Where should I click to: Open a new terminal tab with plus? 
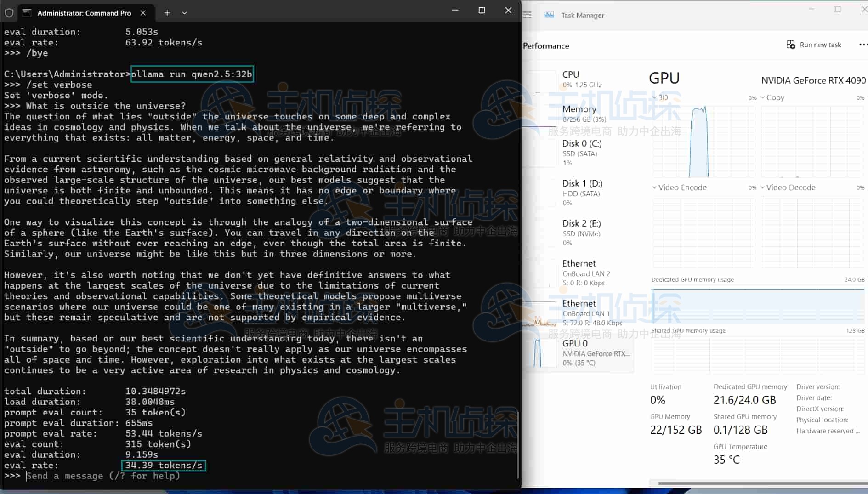point(167,13)
